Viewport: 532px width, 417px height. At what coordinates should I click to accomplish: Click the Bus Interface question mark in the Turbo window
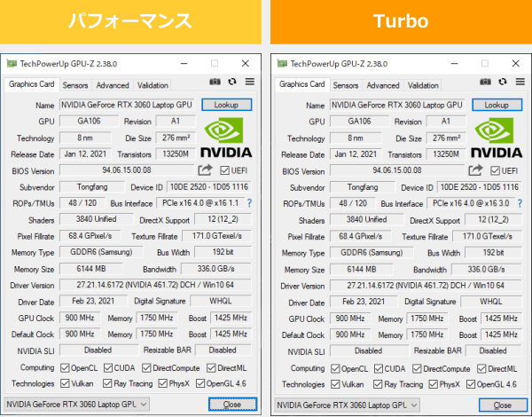tap(520, 203)
